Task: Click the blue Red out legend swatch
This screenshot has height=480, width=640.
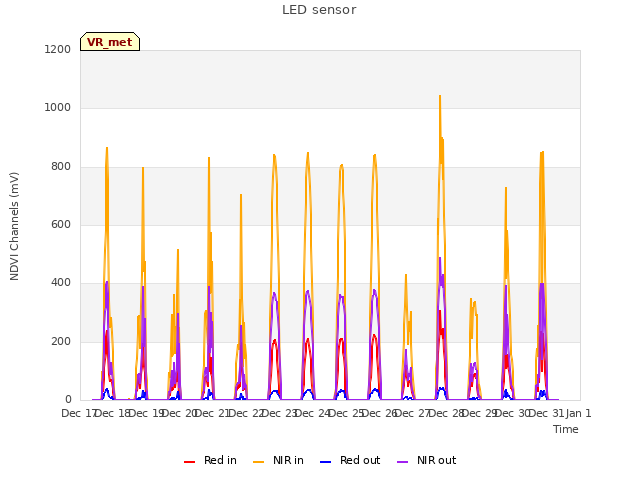Action: click(x=325, y=462)
